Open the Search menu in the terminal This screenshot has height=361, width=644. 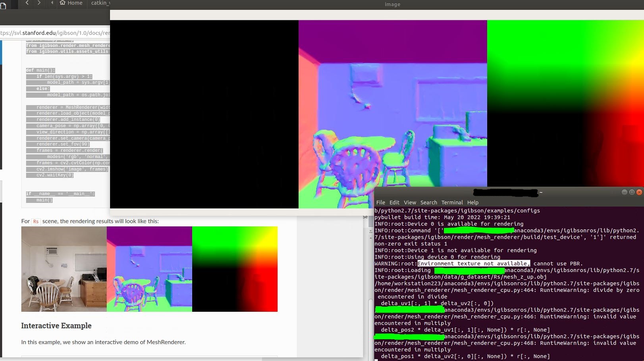coord(428,202)
